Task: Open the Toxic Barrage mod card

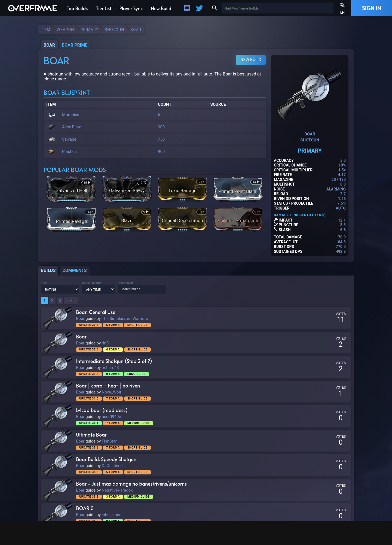Action: pyautogui.click(x=182, y=189)
